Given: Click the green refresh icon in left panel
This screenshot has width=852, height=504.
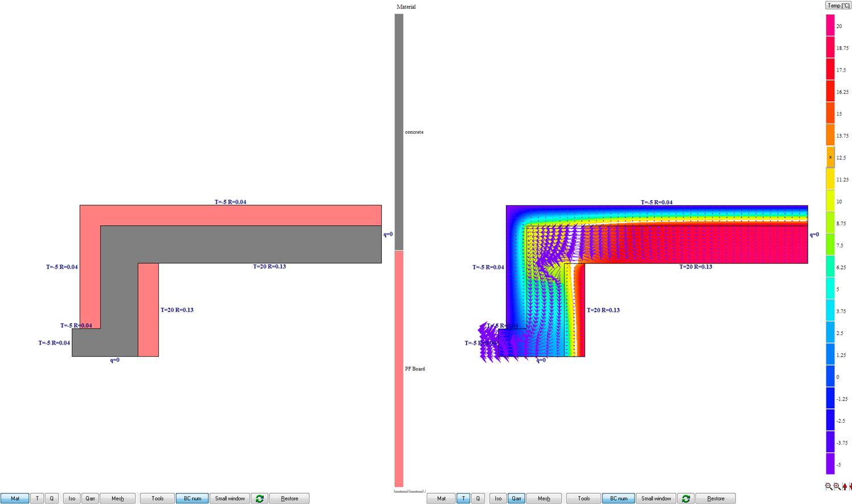Looking at the screenshot, I should [x=260, y=498].
